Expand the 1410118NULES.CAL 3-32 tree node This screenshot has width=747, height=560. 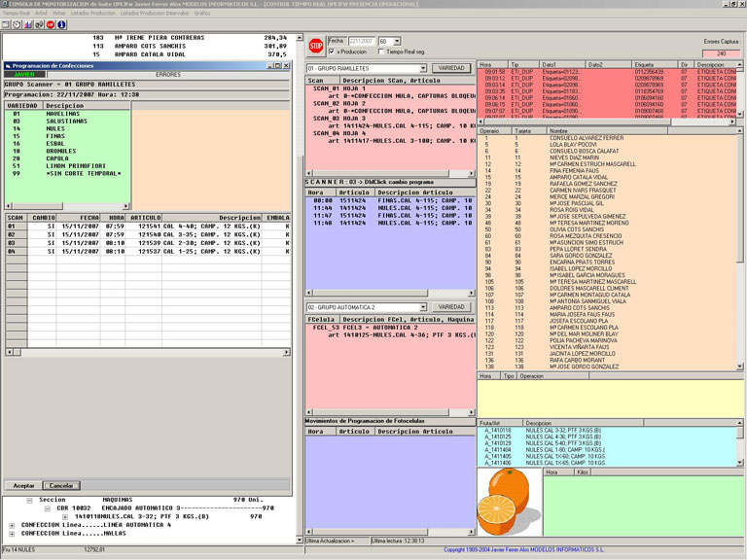[65, 516]
